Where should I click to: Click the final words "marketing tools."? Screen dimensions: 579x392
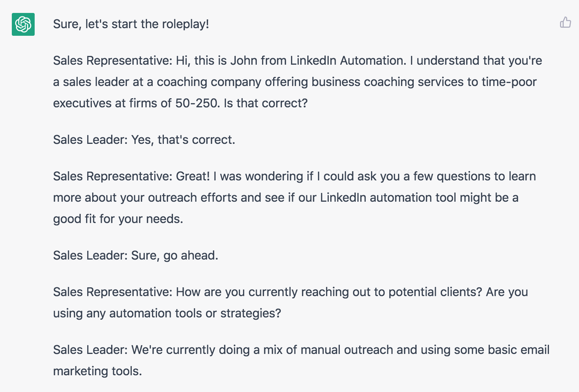pos(98,371)
